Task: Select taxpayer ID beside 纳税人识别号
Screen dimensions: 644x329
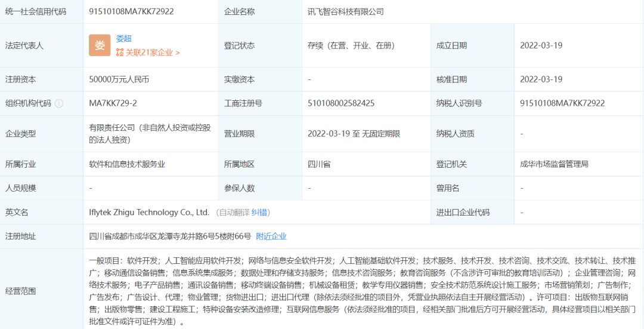Action: click(x=562, y=103)
